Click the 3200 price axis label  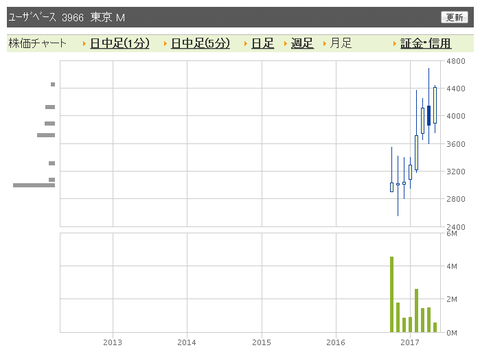pyautogui.click(x=456, y=171)
